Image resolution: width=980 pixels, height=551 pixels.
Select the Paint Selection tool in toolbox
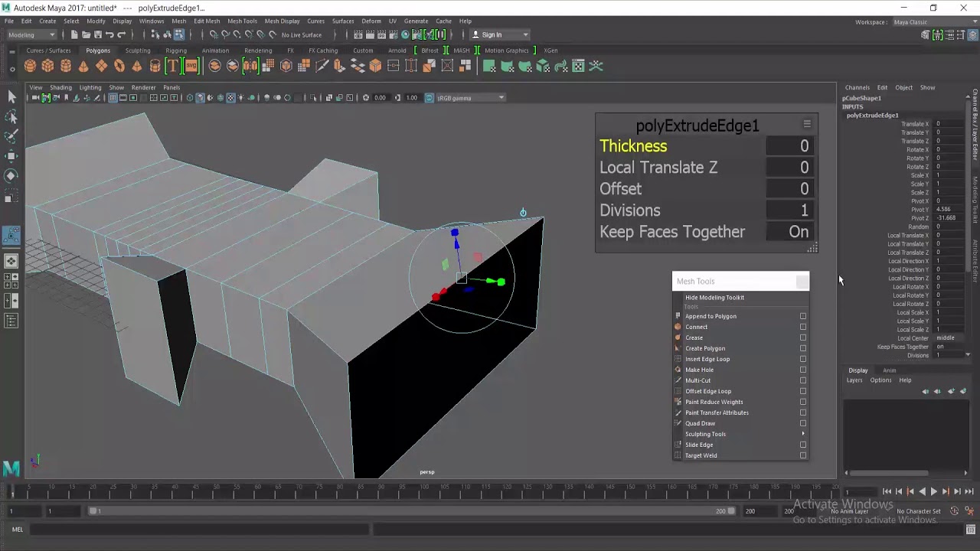11,136
